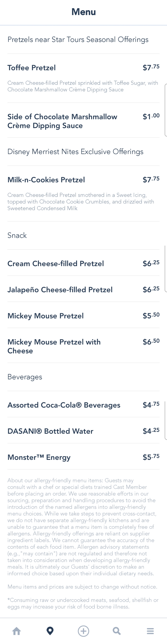Screen dimensions: 167x644
Task: Choose the Monster Energy drink
Action: [x=39, y=457]
